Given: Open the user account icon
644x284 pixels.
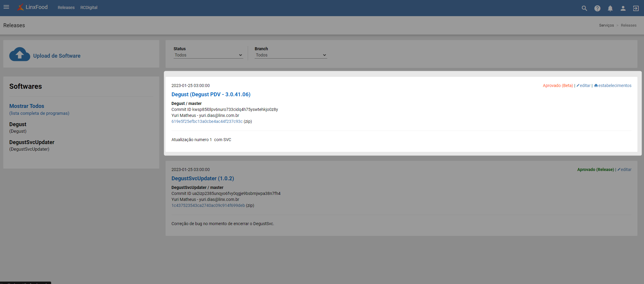Looking at the screenshot, I should (623, 8).
